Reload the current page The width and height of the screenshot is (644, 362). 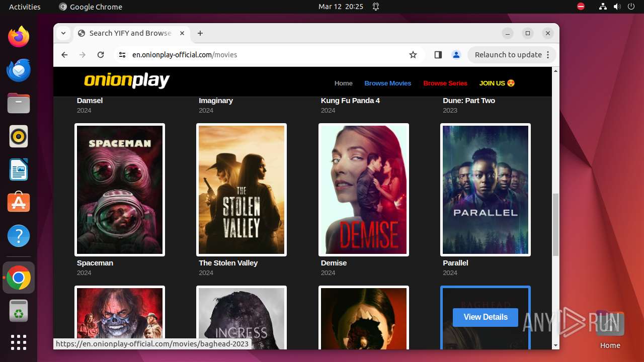coord(101,55)
